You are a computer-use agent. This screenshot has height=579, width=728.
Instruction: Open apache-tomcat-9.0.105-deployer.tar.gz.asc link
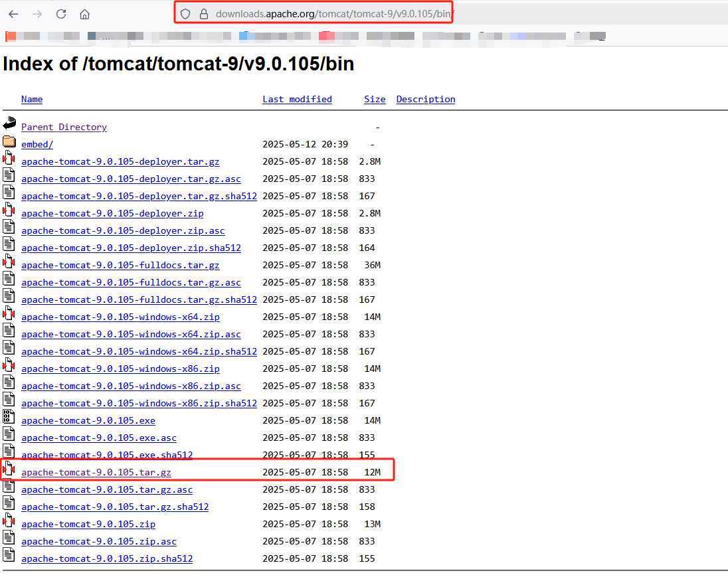point(131,179)
